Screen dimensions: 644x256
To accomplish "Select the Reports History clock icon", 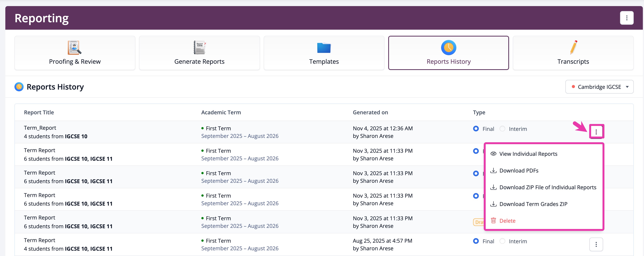I will 448,48.
